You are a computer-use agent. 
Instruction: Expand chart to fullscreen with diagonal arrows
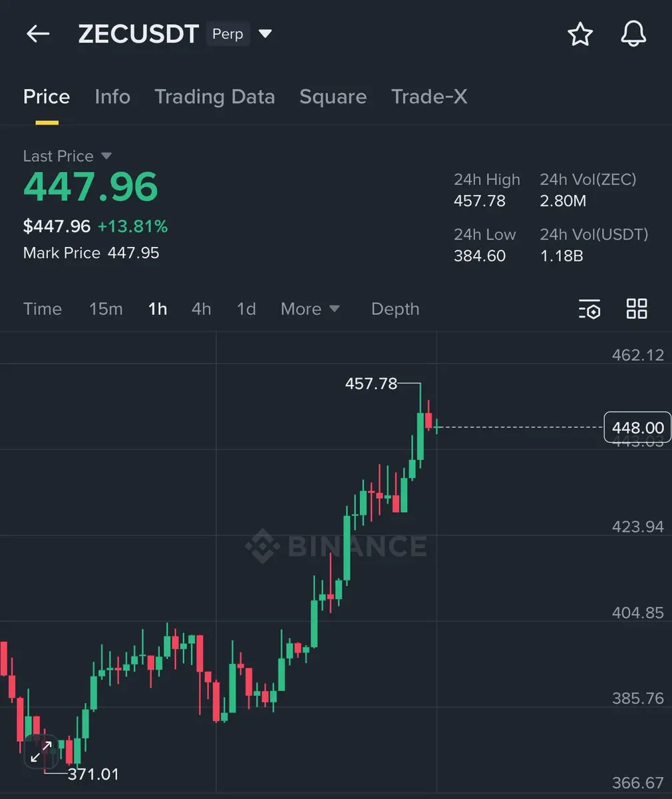tap(41, 752)
